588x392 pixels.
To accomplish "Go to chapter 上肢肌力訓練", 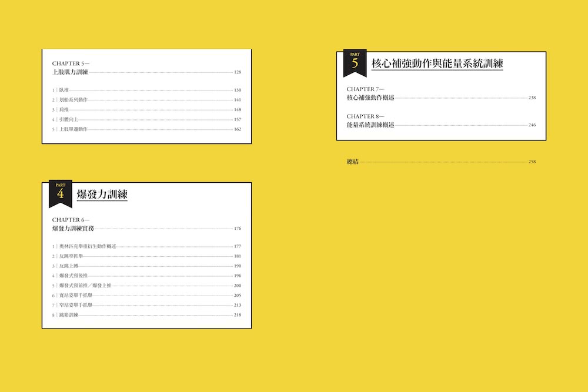I will (x=70, y=72).
